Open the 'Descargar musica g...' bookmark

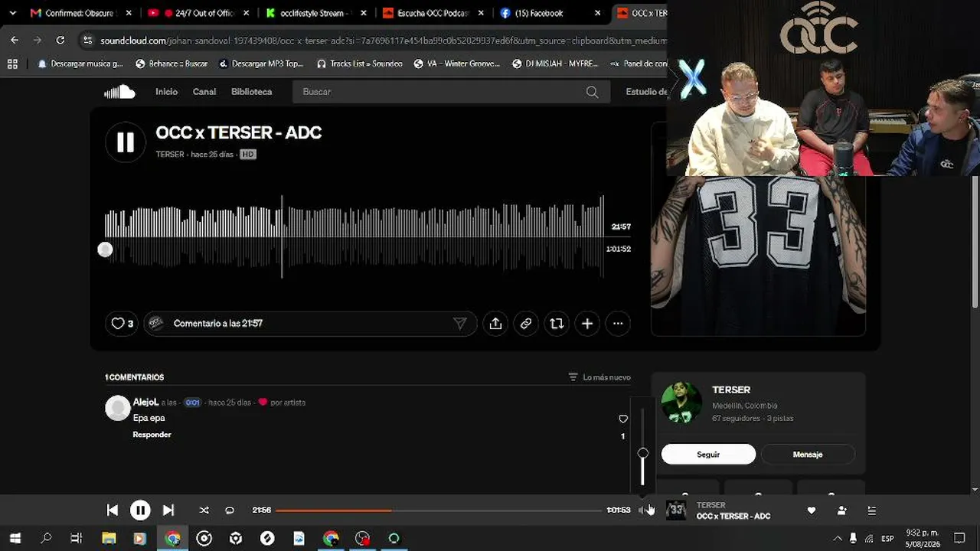pos(80,64)
